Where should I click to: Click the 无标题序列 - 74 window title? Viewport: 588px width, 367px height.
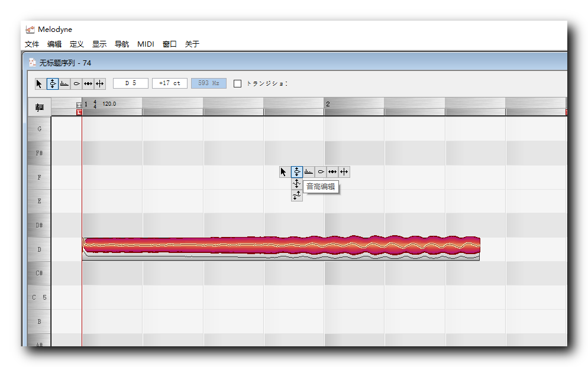tap(65, 63)
